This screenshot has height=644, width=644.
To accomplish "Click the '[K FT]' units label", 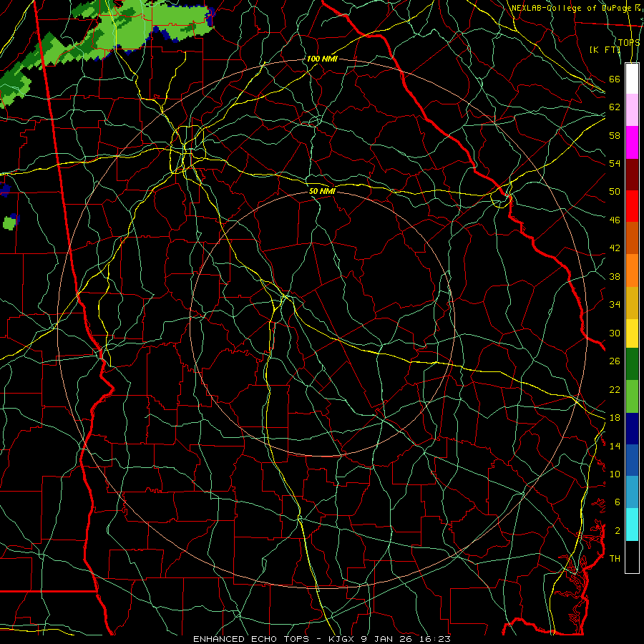I will point(605,49).
